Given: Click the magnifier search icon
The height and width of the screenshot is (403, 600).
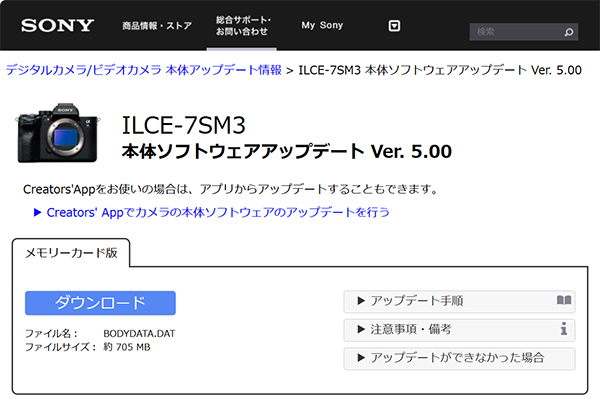Looking at the screenshot, I should point(569,32).
